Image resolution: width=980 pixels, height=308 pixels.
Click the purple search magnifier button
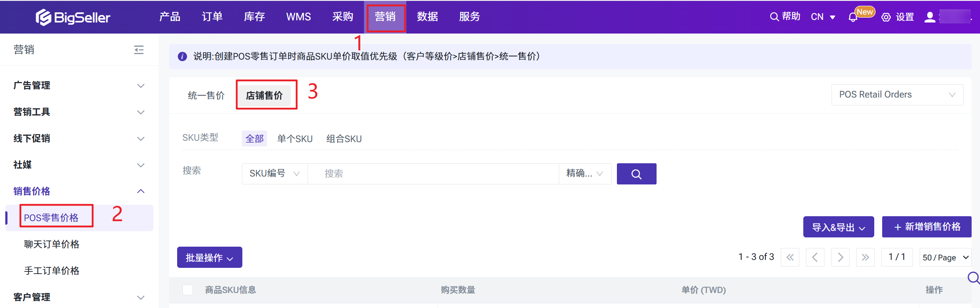click(636, 174)
